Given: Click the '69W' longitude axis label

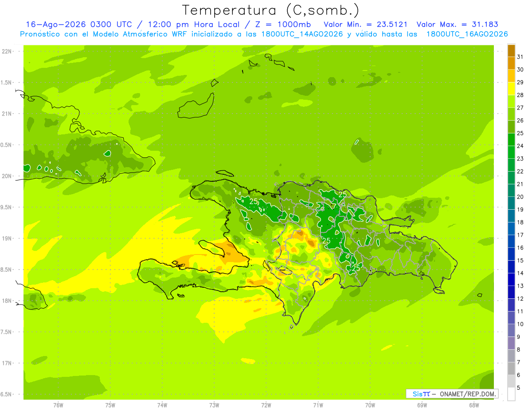Looking at the screenshot, I should 422,405.
